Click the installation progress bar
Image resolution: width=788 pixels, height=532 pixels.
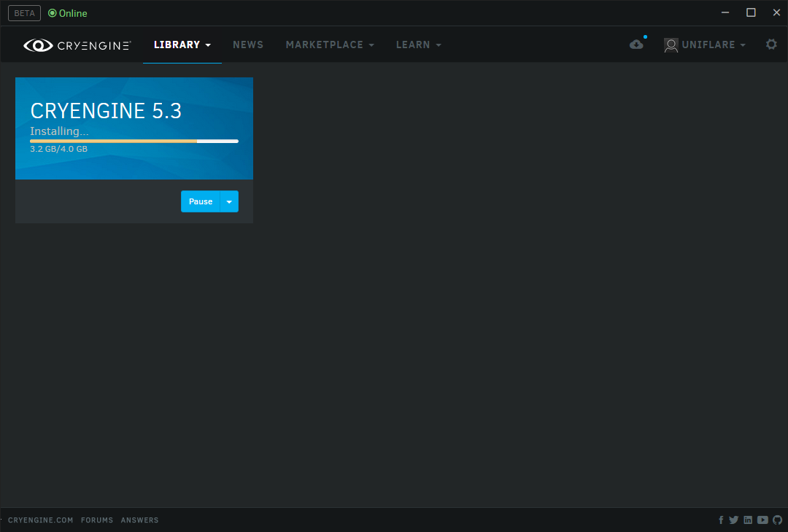(134, 142)
